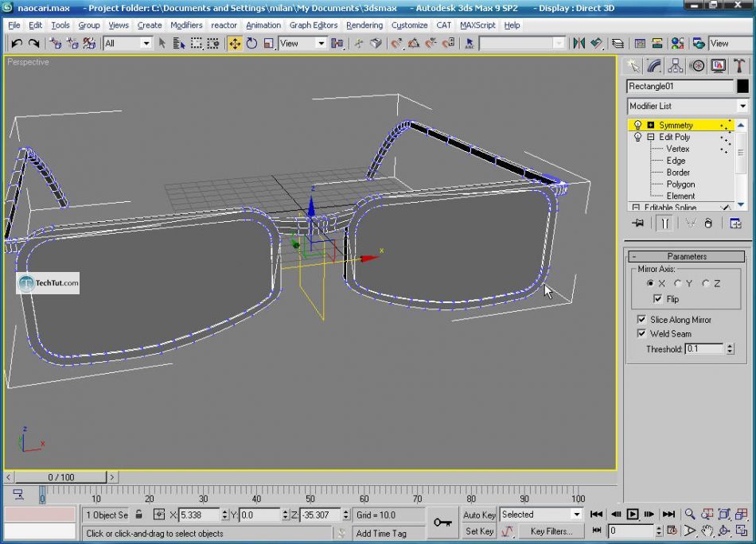Click the Threshold spinner arrows

(730, 348)
